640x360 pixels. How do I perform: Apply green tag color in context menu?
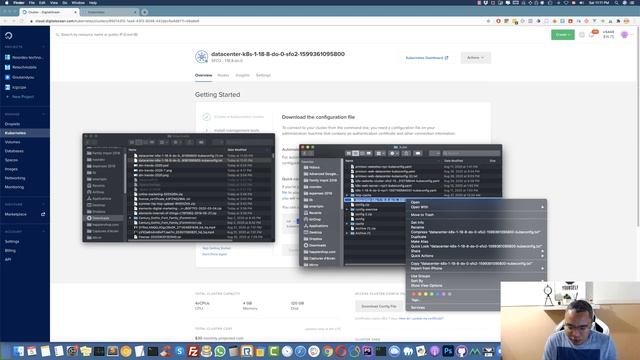432,294
